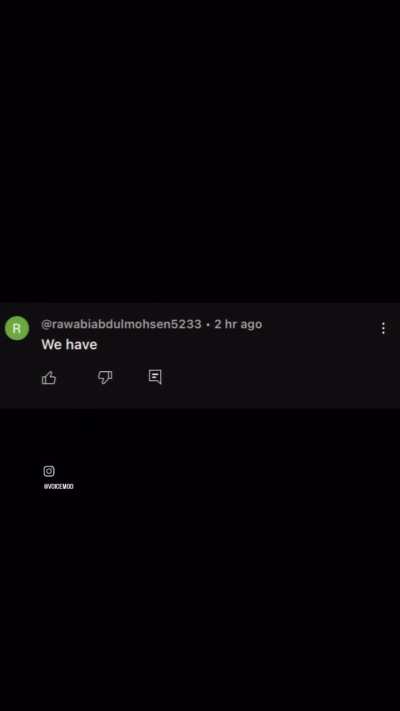Show comment menu next to timestamp row
This screenshot has width=400, height=711.
tap(383, 328)
